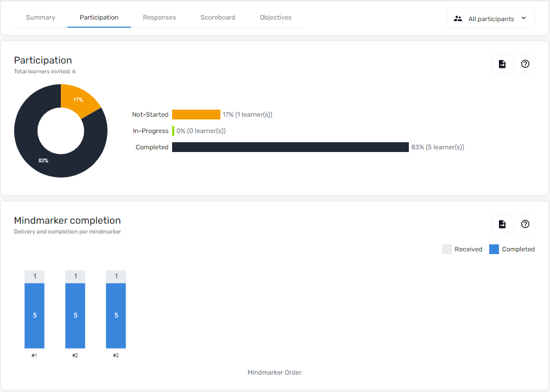Click the "Completed" row label beside the dark bar
The width and height of the screenshot is (550, 392).
[152, 147]
